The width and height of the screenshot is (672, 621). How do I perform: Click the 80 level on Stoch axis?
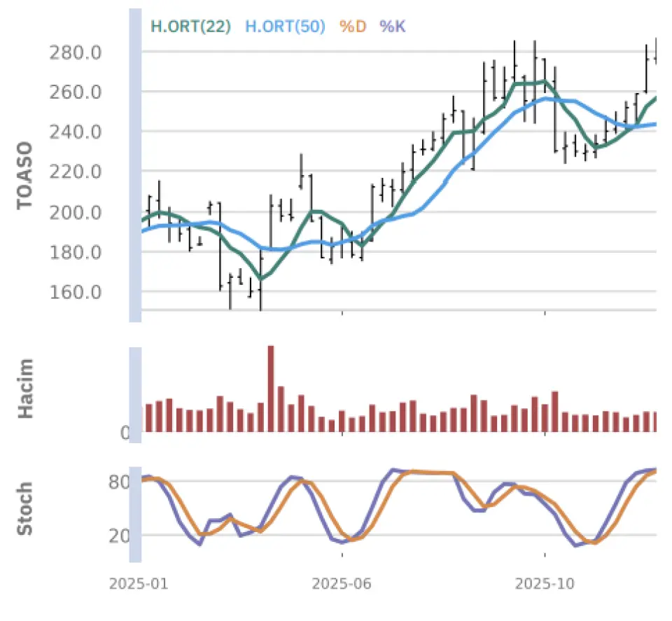[116, 482]
